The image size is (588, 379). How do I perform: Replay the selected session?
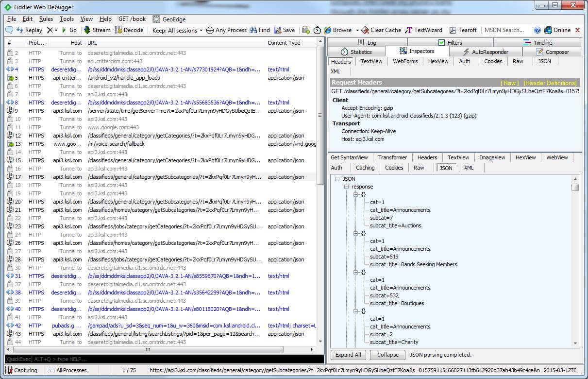point(30,30)
